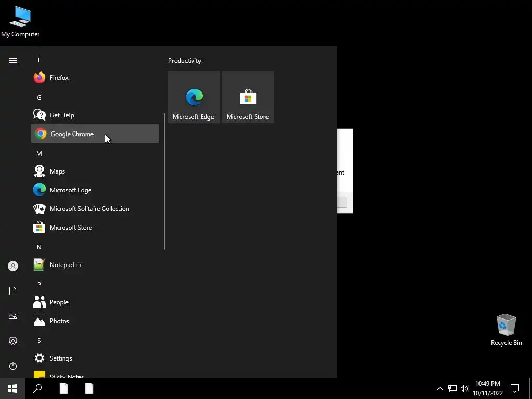This screenshot has height=399, width=532.
Task: Open the People app
Action: click(x=95, y=302)
